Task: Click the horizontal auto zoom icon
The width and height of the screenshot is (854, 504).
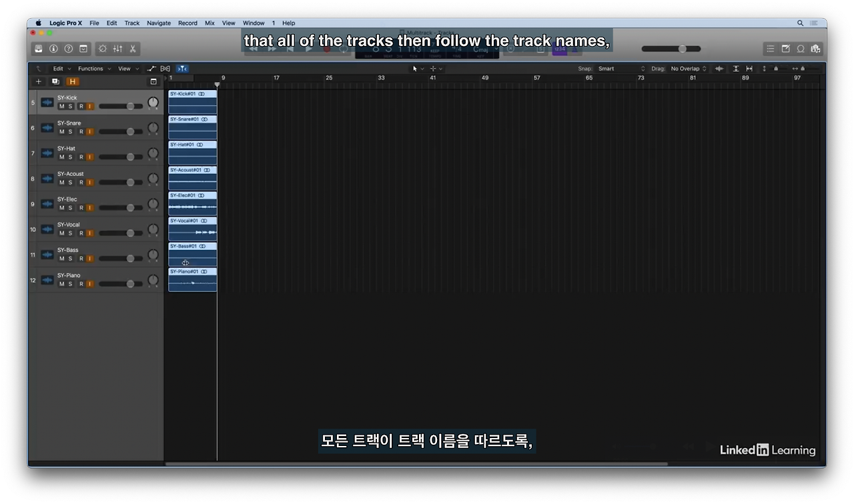Action: [x=749, y=69]
